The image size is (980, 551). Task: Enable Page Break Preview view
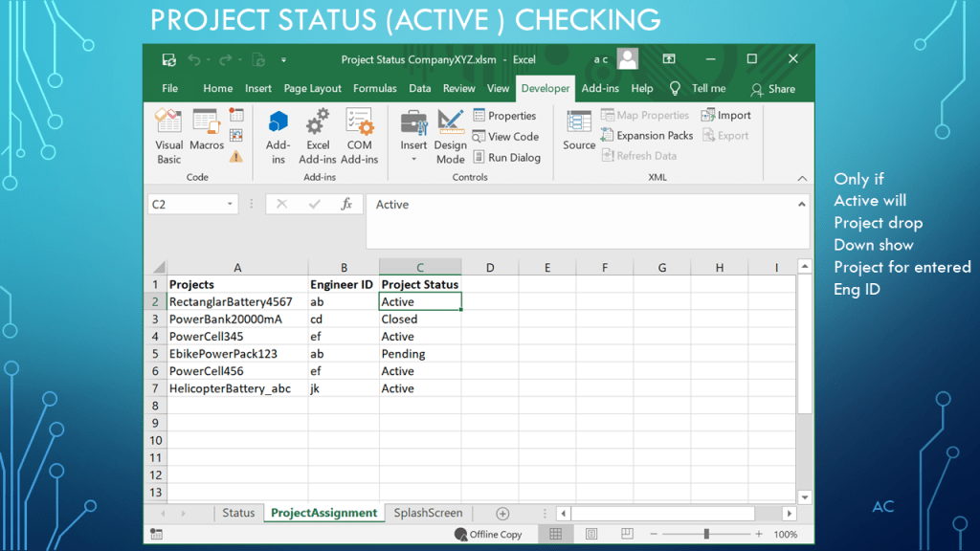coord(626,535)
